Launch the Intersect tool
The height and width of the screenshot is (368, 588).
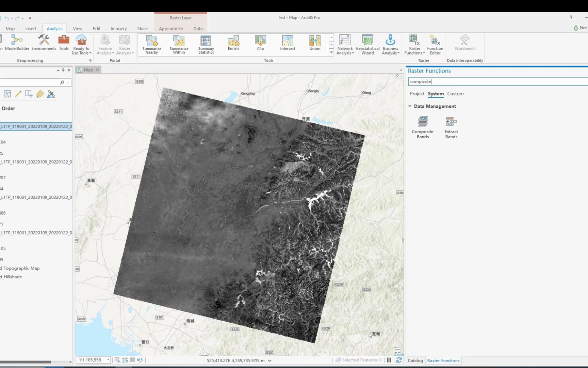288,44
